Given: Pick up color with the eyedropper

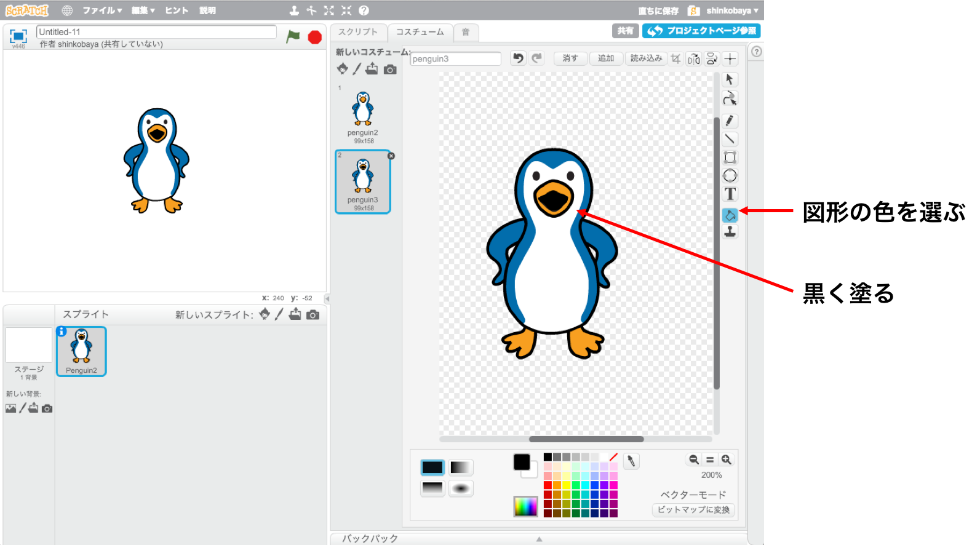Looking at the screenshot, I should [631, 461].
